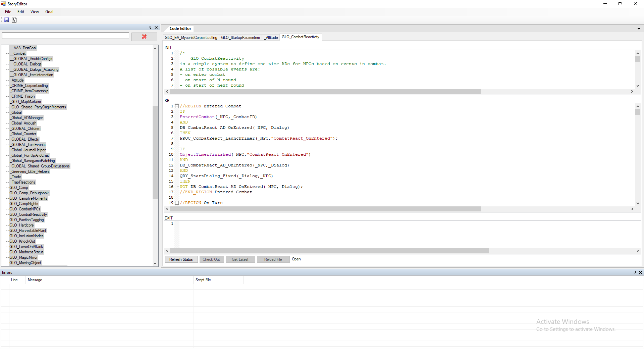Click the KB horizontal scrollbar thumb
This screenshot has height=349, width=644.
pos(326,209)
